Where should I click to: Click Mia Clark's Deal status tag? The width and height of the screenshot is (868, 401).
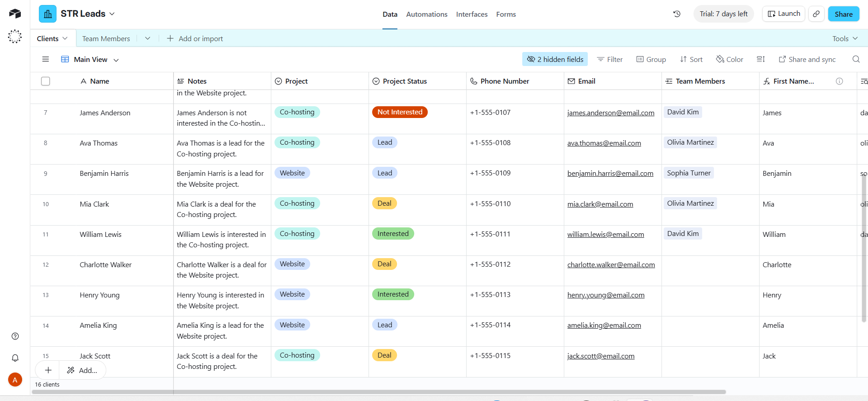(x=384, y=203)
